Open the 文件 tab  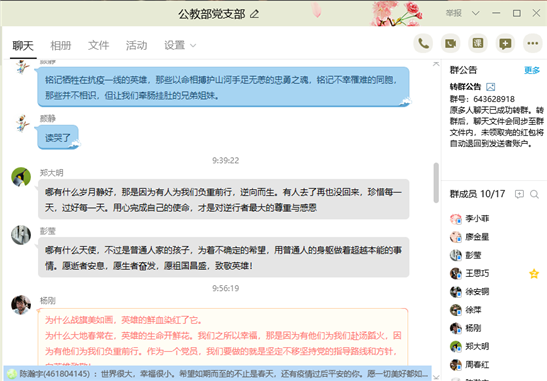click(99, 45)
